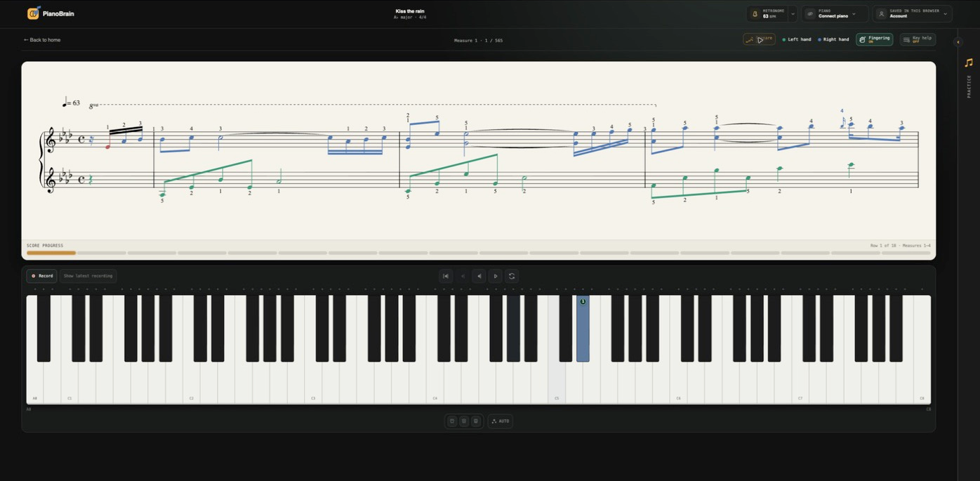
Task: Click the Explore graph icon button
Action: tap(759, 39)
